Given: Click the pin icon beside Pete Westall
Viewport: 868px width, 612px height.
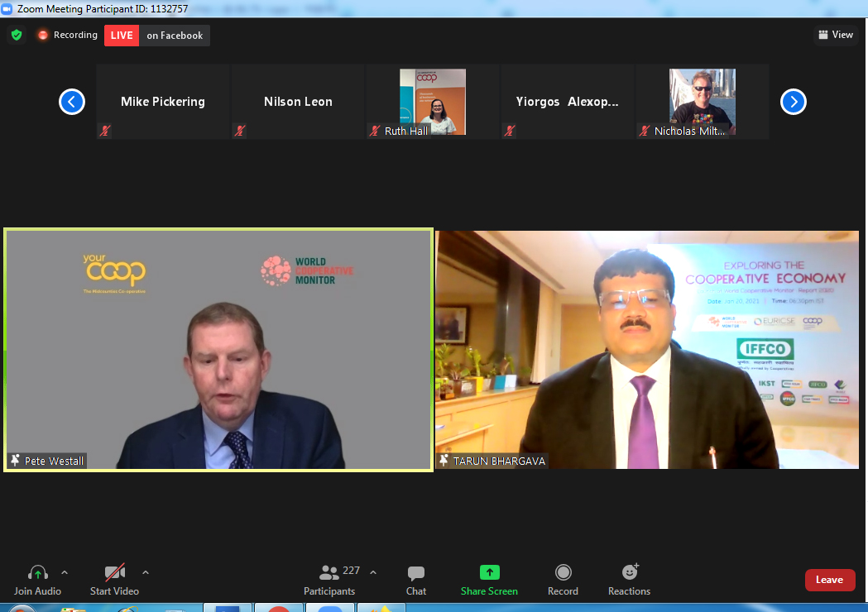Looking at the screenshot, I should tap(15, 461).
